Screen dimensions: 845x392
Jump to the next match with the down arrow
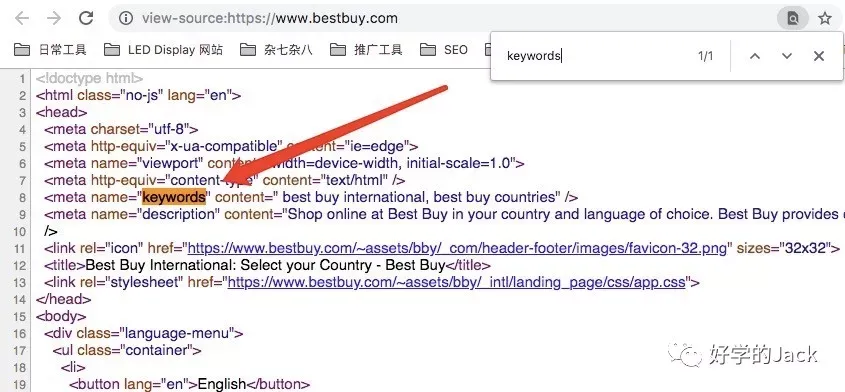click(x=787, y=56)
